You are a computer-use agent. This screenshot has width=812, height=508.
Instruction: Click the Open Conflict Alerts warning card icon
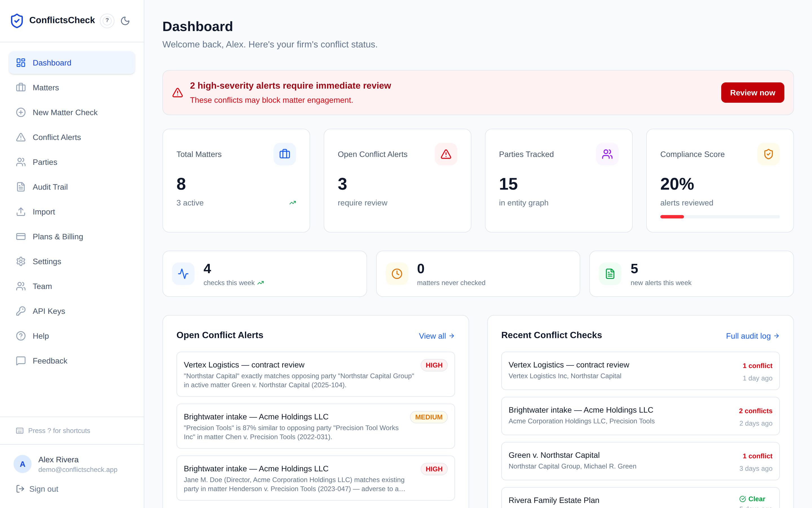pyautogui.click(x=446, y=154)
